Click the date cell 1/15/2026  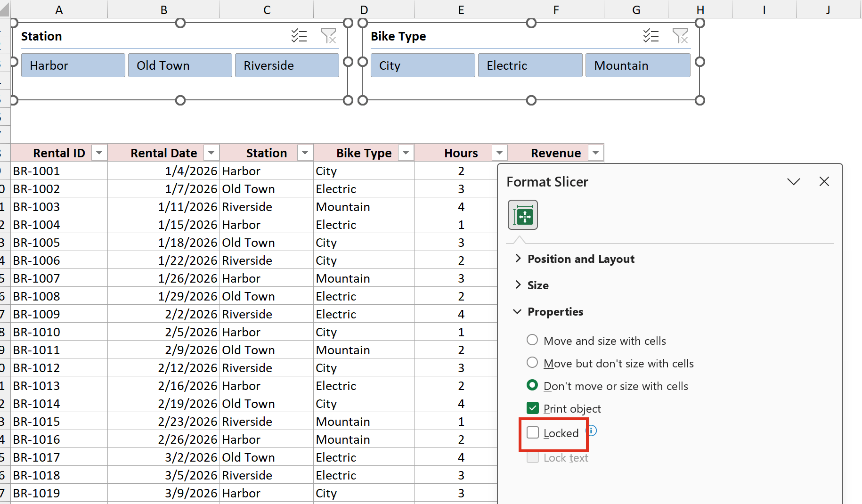(x=164, y=225)
